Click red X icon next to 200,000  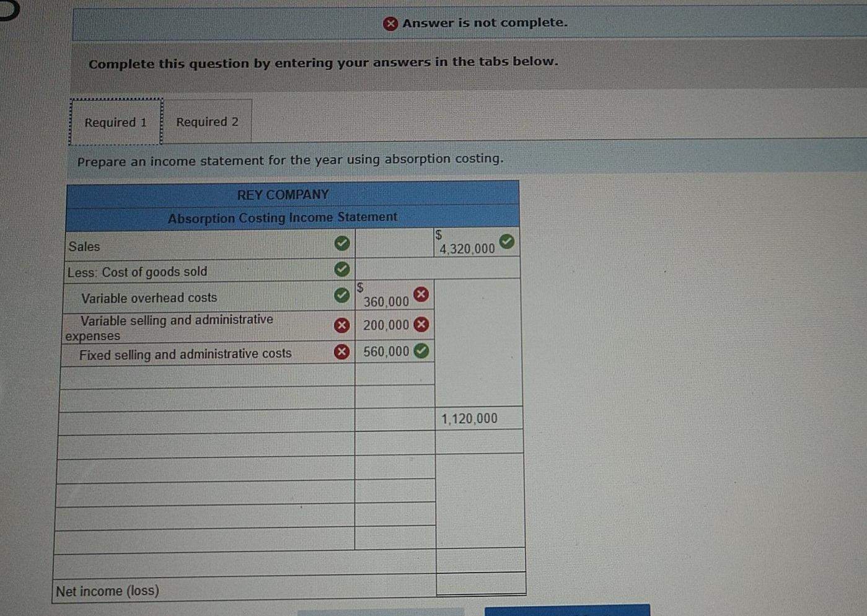click(421, 323)
